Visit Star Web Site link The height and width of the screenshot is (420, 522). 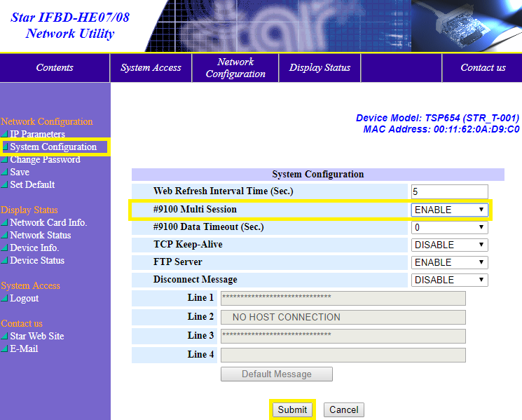tap(37, 336)
